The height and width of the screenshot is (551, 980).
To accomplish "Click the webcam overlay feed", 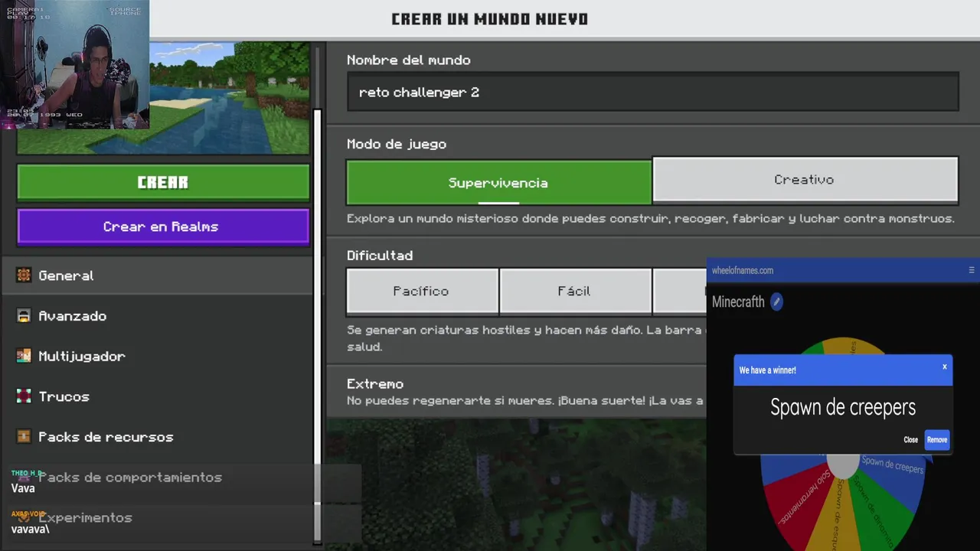I will coord(74,64).
